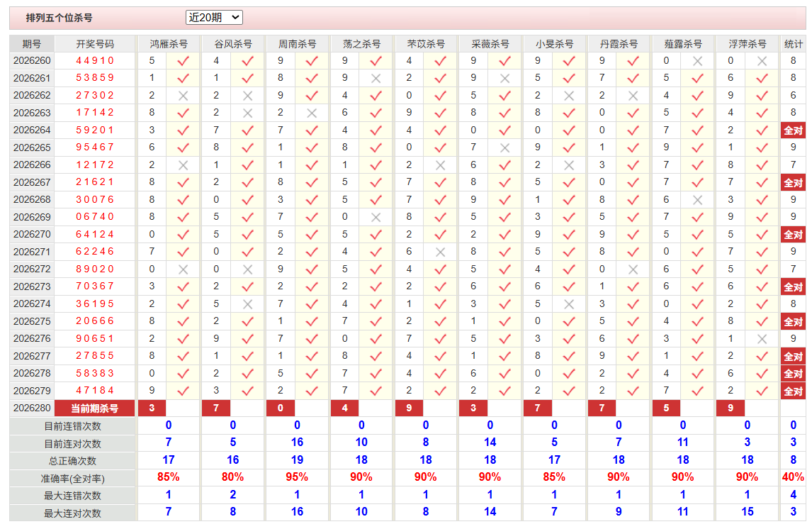Click the 40% all-correct rate in 统计 column
Screen dimensions: 812x529
(793, 477)
